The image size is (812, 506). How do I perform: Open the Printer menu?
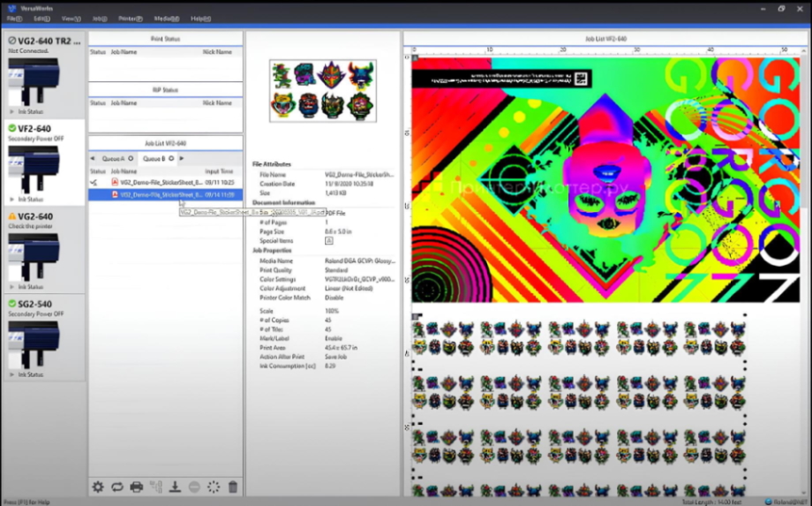pyautogui.click(x=131, y=18)
